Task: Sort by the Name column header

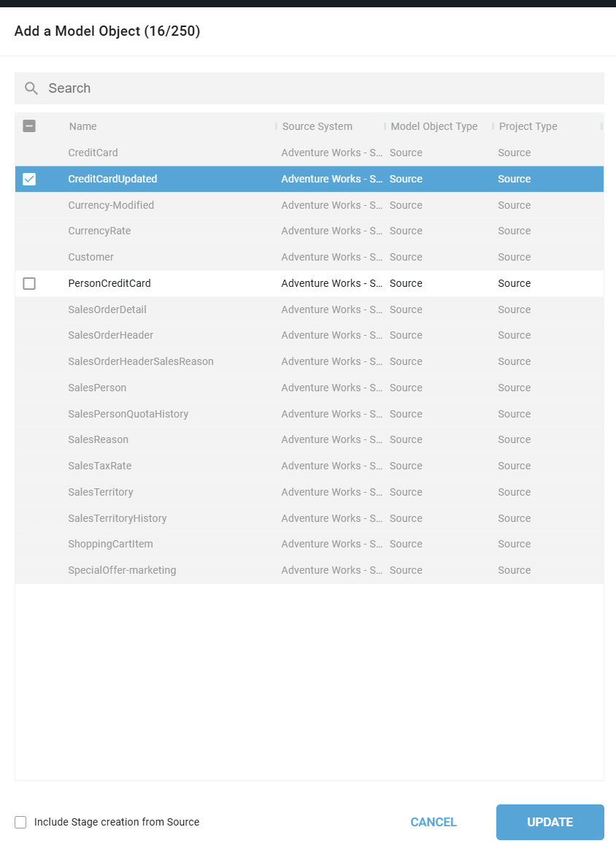Action: 83,126
